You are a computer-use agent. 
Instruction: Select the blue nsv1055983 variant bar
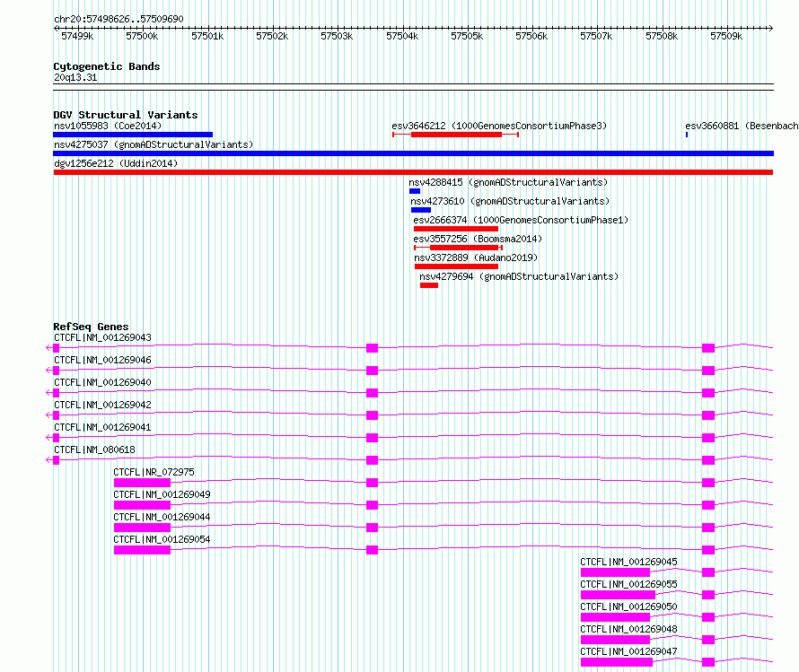click(133, 135)
